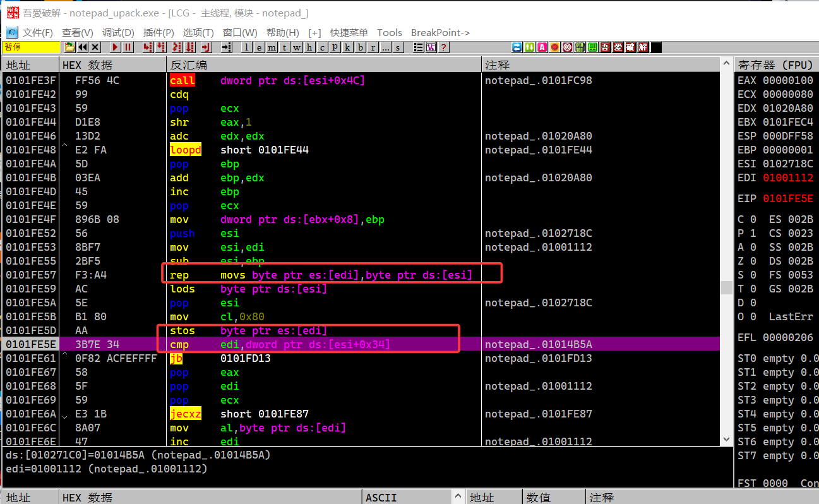Viewport: 819px width, 504px height.
Task: Click the pink 'A' plugin icon
Action: (542, 47)
